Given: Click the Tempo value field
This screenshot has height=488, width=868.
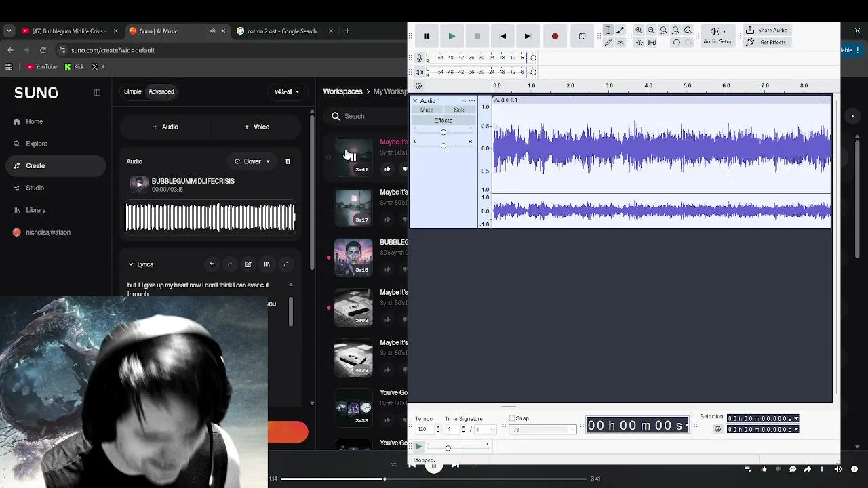Looking at the screenshot, I should 425,430.
